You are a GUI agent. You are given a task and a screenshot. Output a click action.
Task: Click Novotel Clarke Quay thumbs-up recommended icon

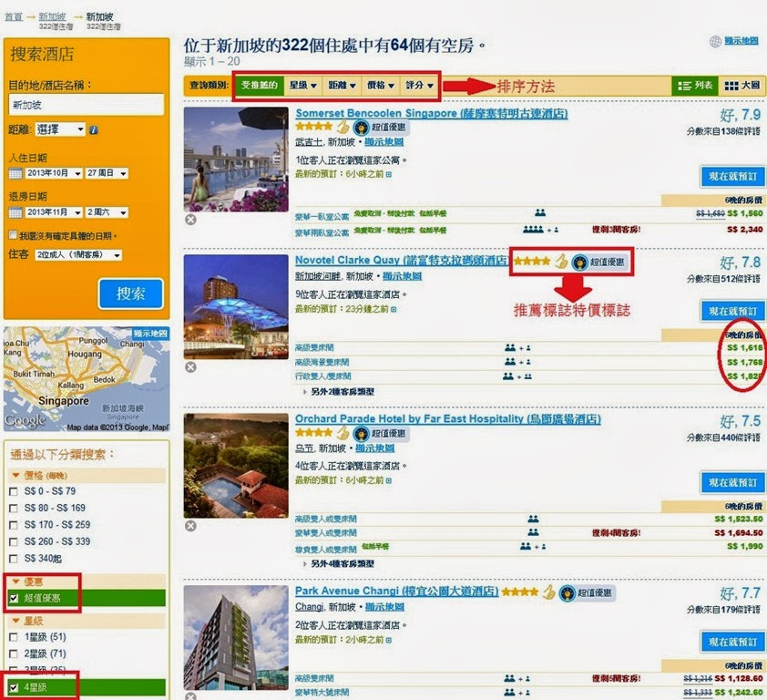coord(561,262)
